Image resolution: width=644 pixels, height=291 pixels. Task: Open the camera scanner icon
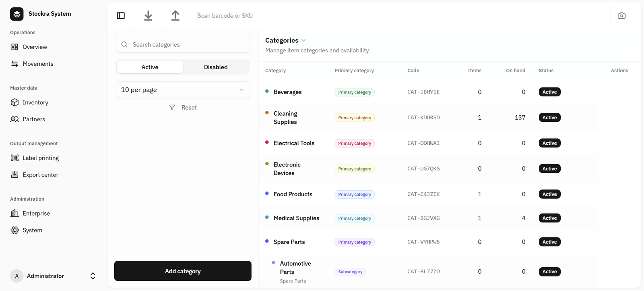621,16
